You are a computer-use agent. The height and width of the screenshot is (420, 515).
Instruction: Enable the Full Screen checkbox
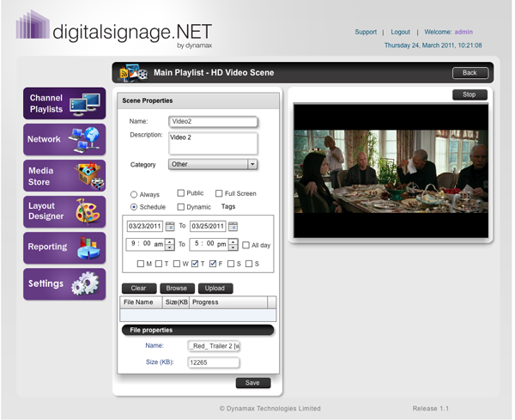219,193
